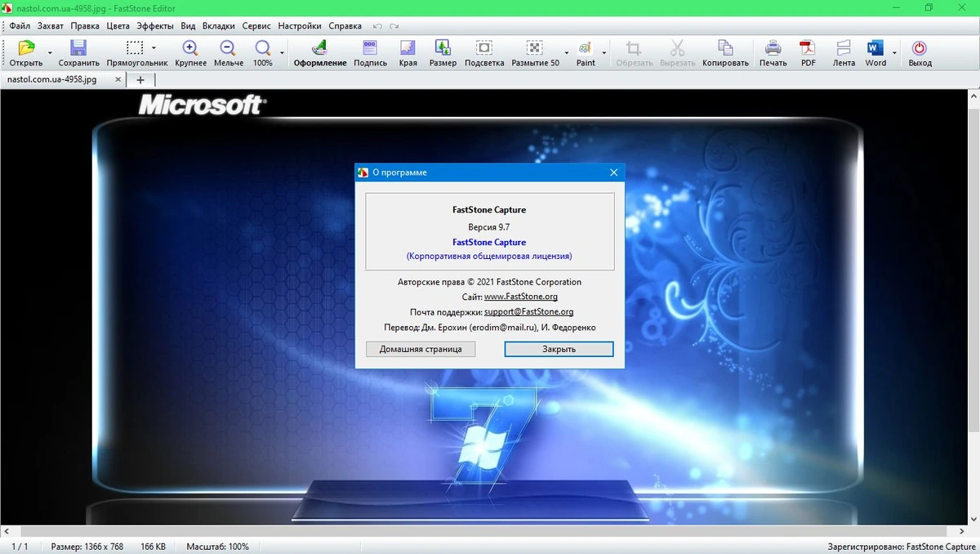Click the 166 KB file size text

(154, 547)
